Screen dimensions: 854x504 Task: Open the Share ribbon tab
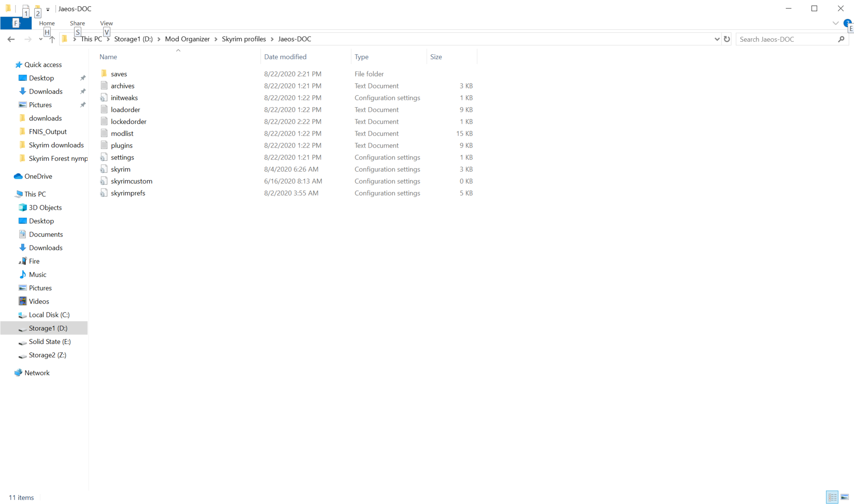(77, 23)
